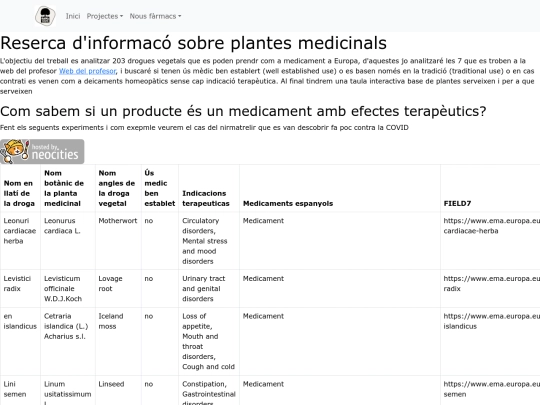Select the 'Ús medic ben establet' header

pos(160,188)
